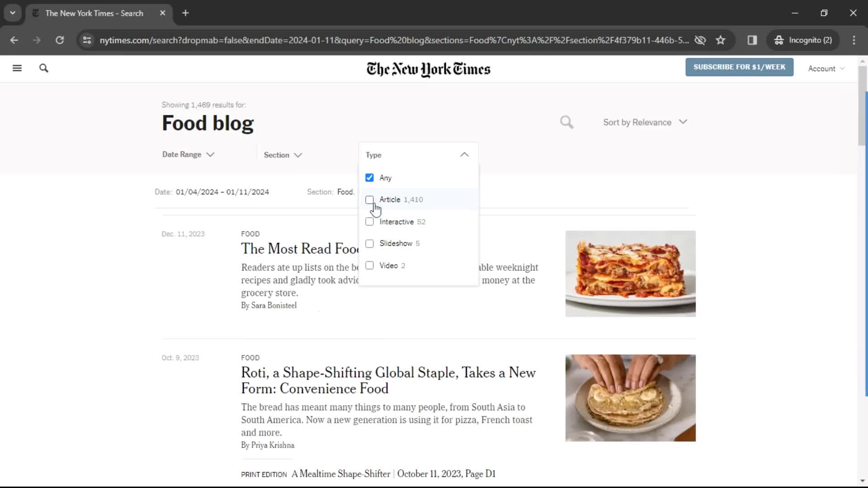
Task: Click the browser forward arrow
Action: click(37, 40)
